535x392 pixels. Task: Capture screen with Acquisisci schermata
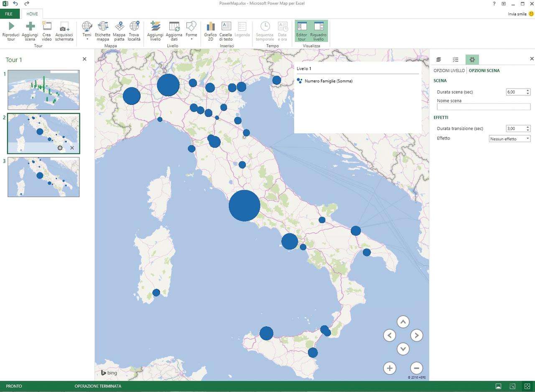tap(64, 27)
